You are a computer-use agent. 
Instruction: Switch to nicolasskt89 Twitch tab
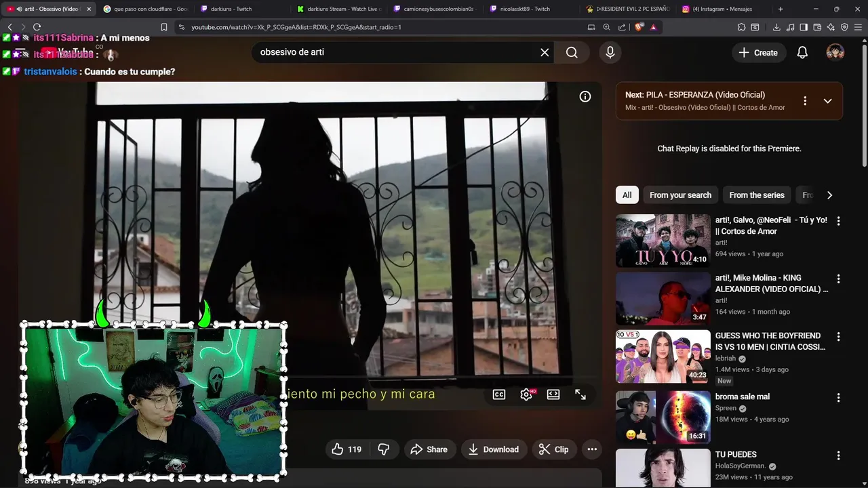pos(532,9)
